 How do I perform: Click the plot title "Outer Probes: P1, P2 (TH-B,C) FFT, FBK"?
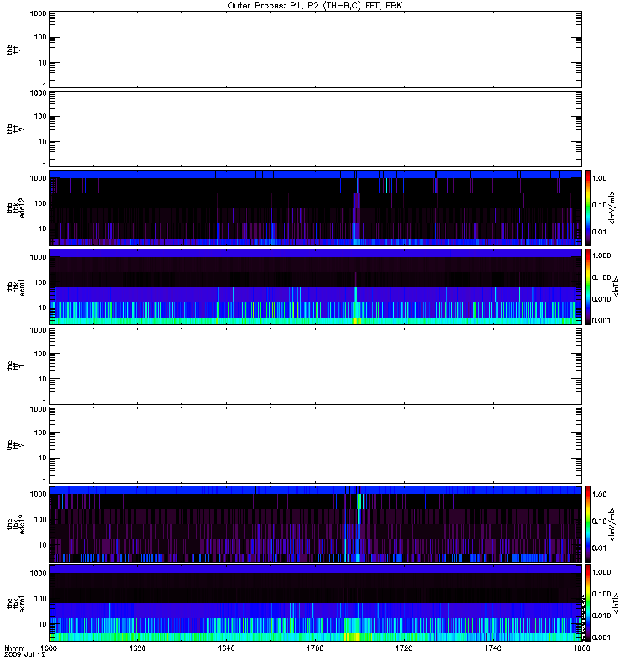point(315,6)
